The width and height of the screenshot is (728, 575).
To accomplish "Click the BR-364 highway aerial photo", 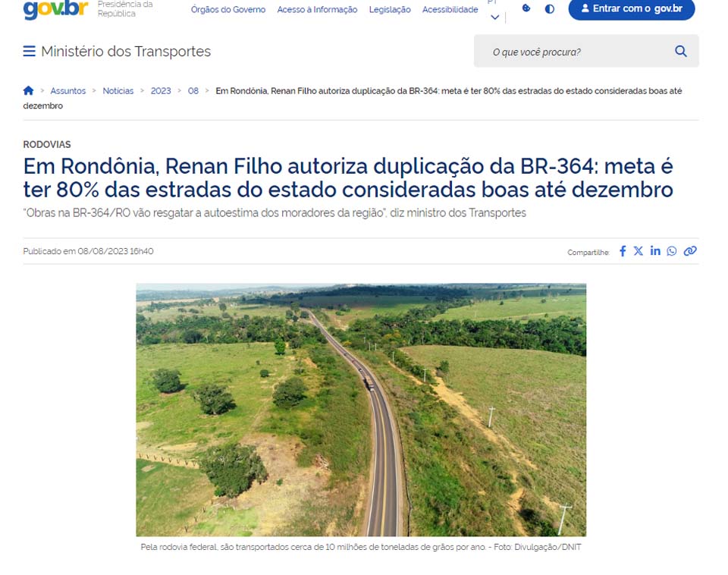I will click(x=361, y=410).
